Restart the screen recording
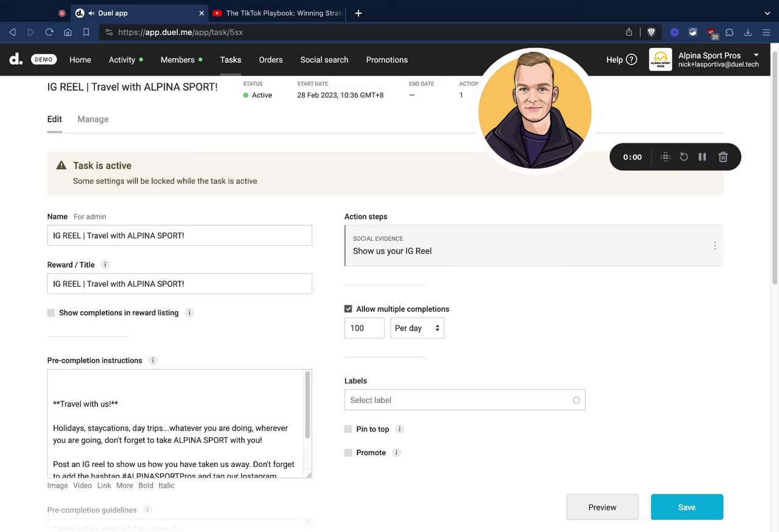779x532 pixels. click(684, 157)
